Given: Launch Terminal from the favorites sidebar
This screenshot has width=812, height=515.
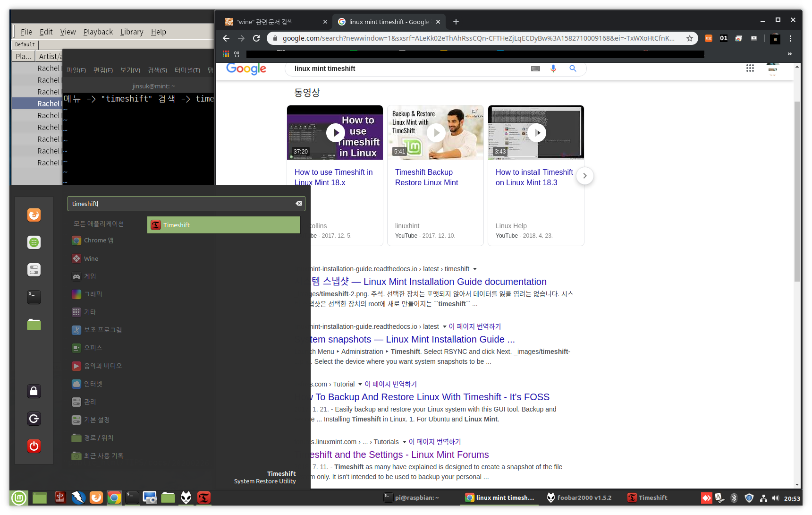Looking at the screenshot, I should click(34, 297).
